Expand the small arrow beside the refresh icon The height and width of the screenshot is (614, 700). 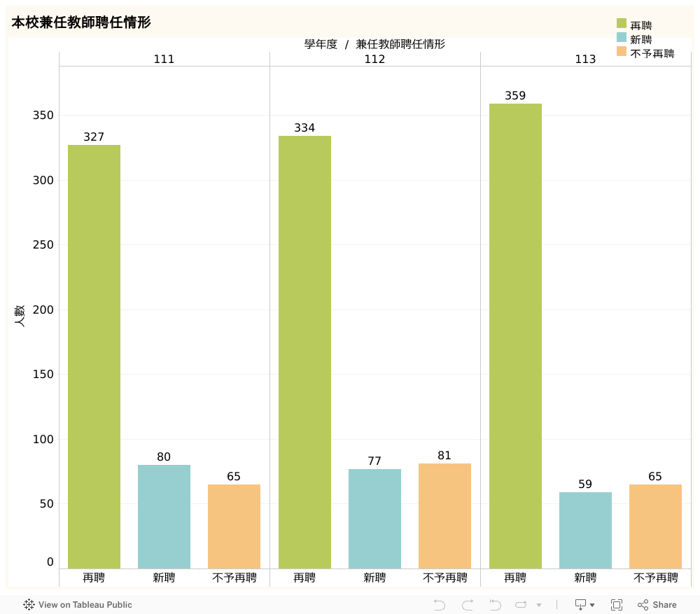(x=539, y=606)
